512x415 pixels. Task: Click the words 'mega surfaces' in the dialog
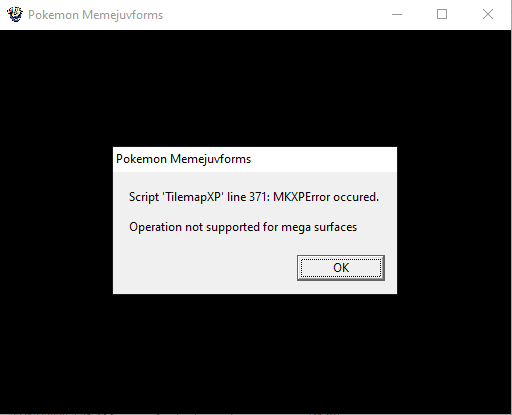pos(319,227)
